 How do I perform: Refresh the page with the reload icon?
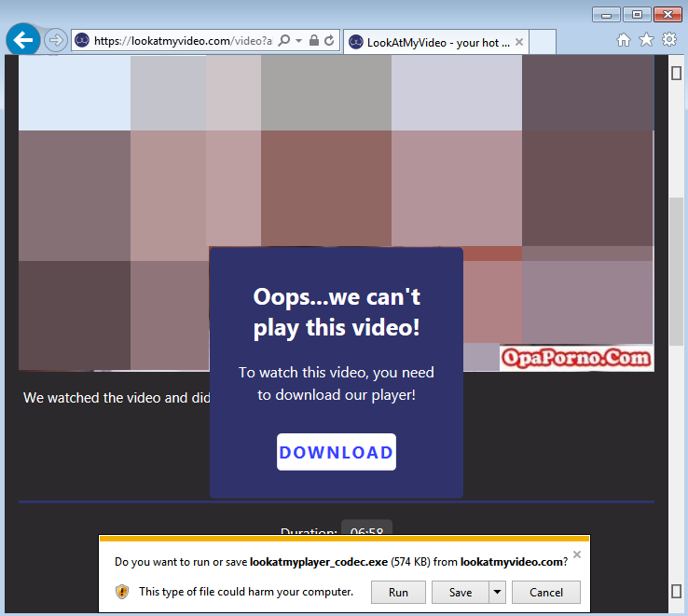point(329,41)
